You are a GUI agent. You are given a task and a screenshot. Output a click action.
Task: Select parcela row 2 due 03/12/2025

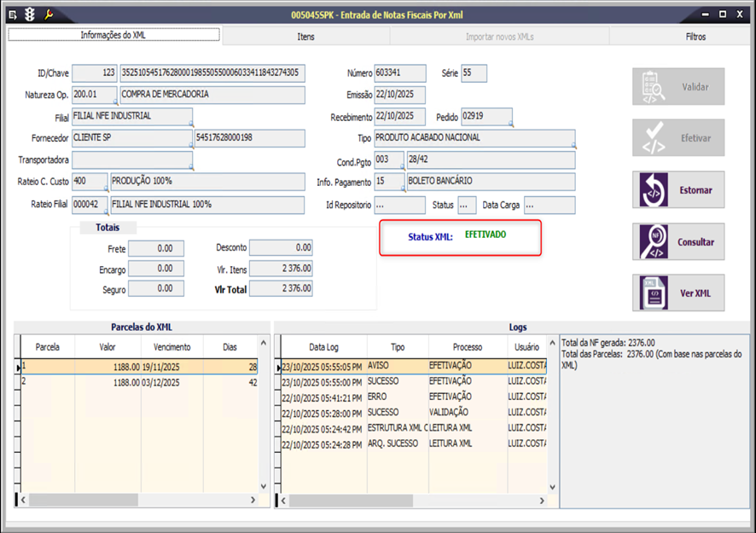click(x=139, y=383)
